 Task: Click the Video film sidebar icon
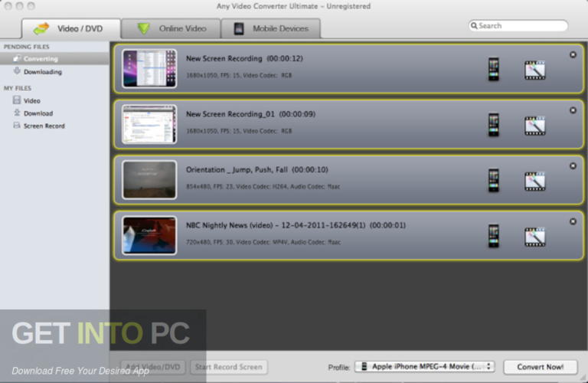17,100
